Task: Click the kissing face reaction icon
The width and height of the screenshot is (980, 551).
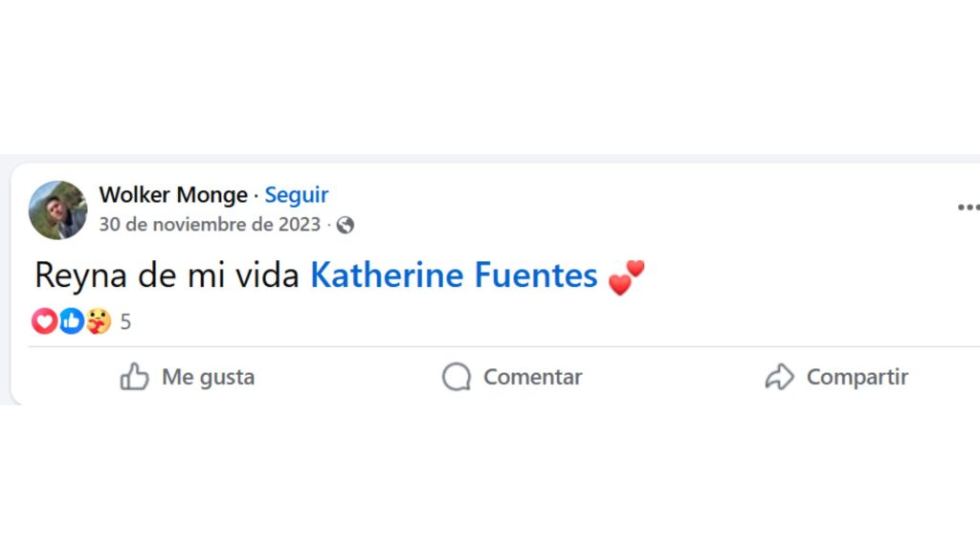Action: (x=97, y=321)
